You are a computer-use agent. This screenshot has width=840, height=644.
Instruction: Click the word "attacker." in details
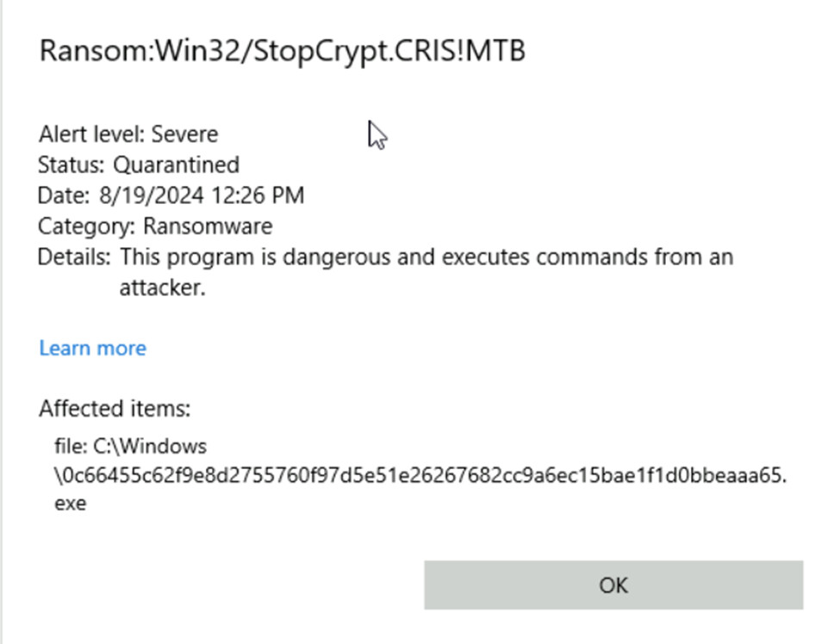click(x=163, y=288)
